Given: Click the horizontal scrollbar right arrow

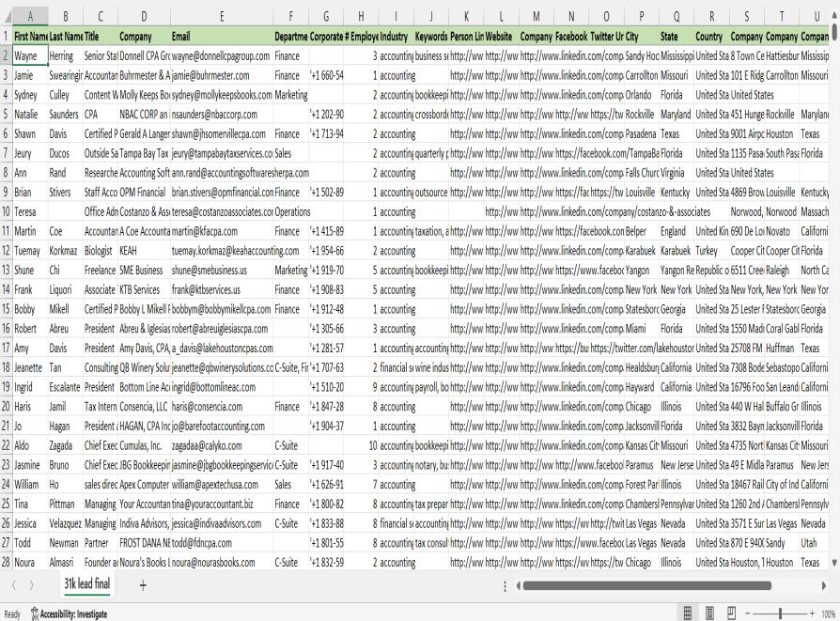Looking at the screenshot, I should click(x=823, y=585).
